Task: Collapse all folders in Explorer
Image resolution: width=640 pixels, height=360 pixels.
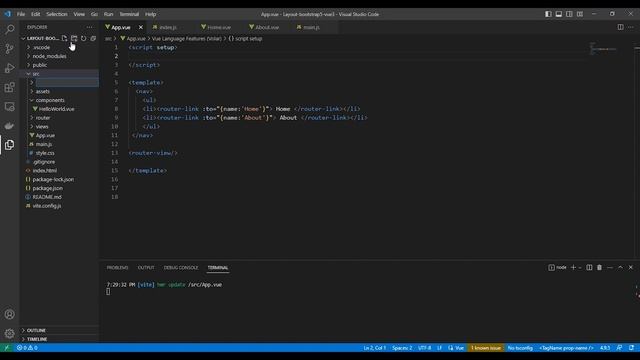Action: point(93,38)
